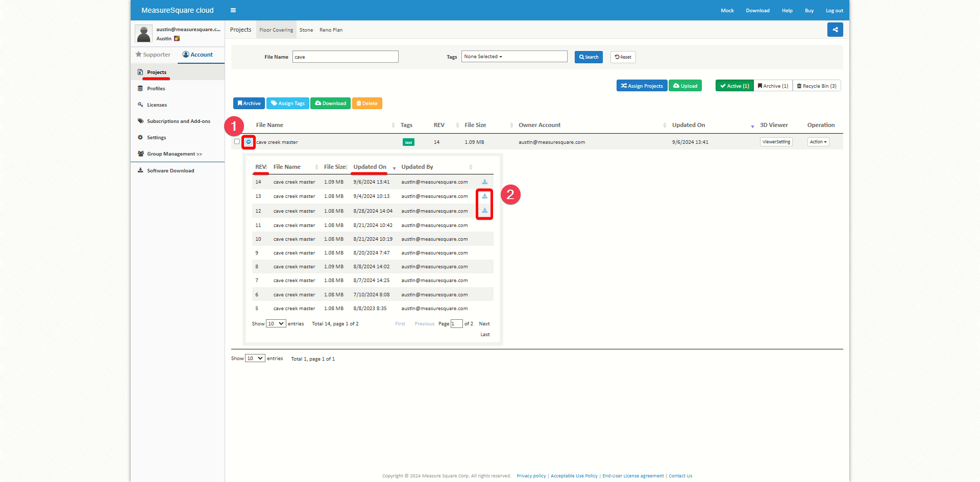Sort revisions by Updated On column header

pos(370,167)
